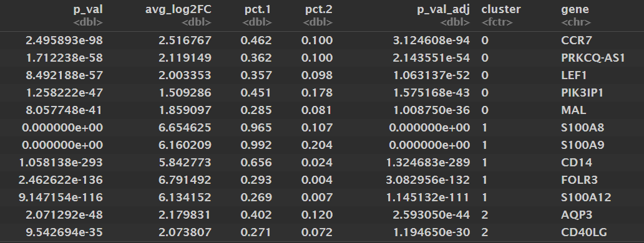Click avg_log2FC value 2.073807
The height and width of the screenshot is (243, 644).
[x=185, y=232]
